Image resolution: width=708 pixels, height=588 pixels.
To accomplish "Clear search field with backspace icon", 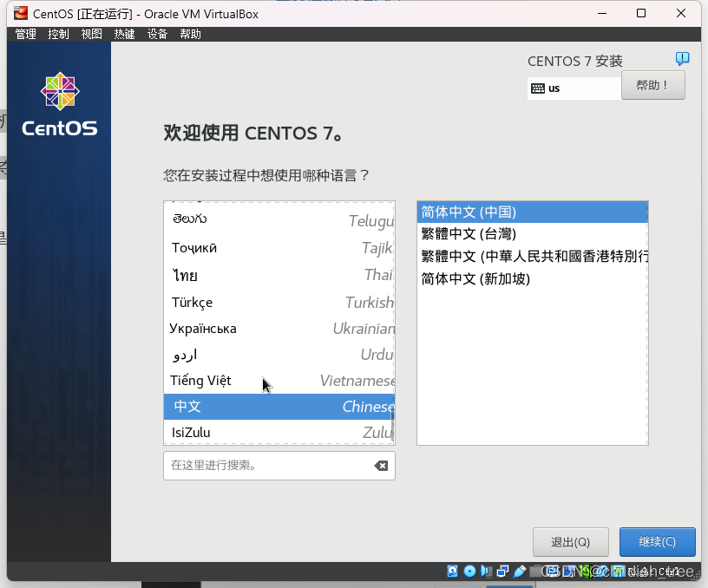I will point(381,466).
